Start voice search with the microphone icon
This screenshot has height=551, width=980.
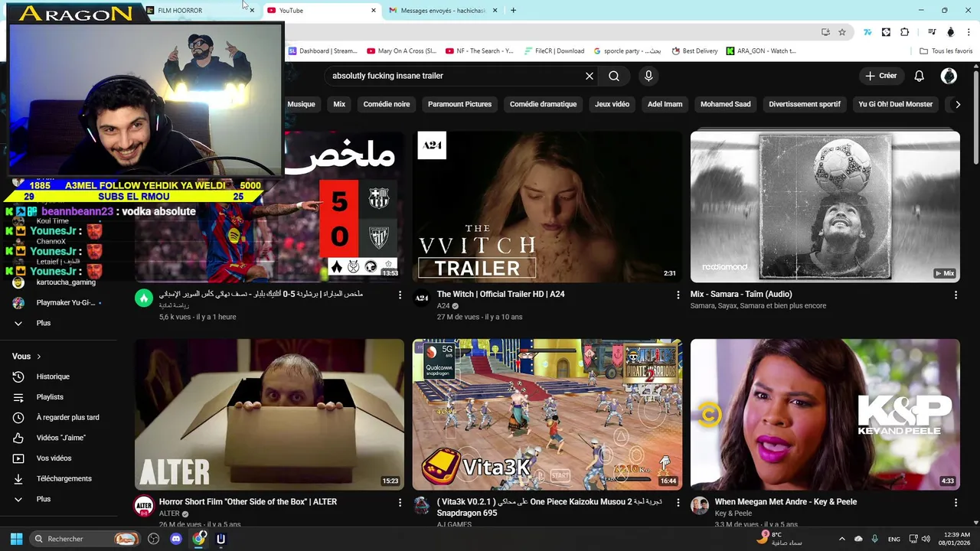coord(648,76)
